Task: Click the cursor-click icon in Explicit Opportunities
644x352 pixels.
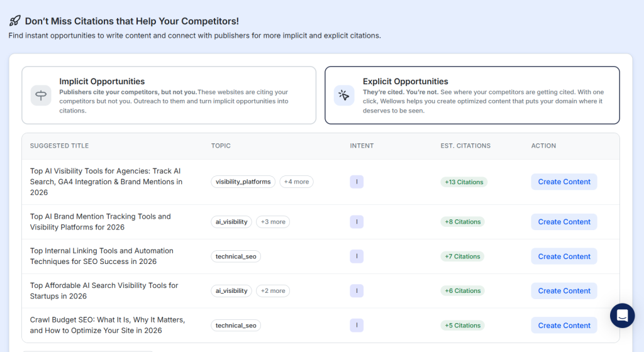Action: pos(344,96)
